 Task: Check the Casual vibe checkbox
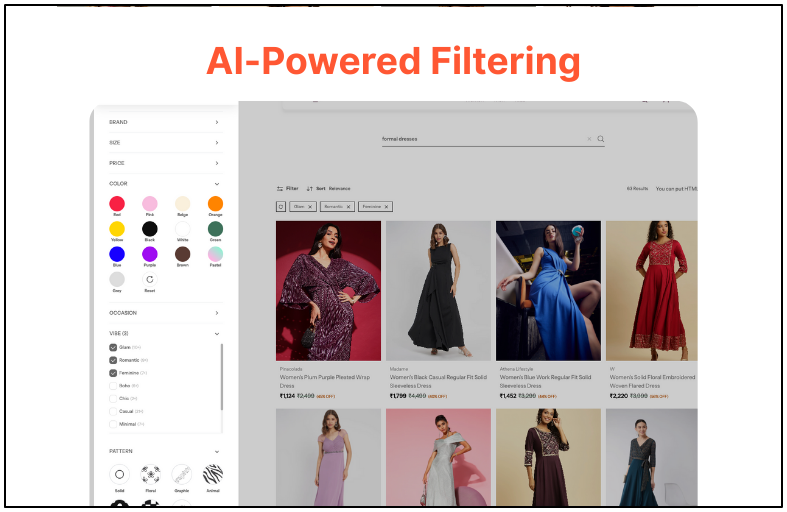coord(113,412)
